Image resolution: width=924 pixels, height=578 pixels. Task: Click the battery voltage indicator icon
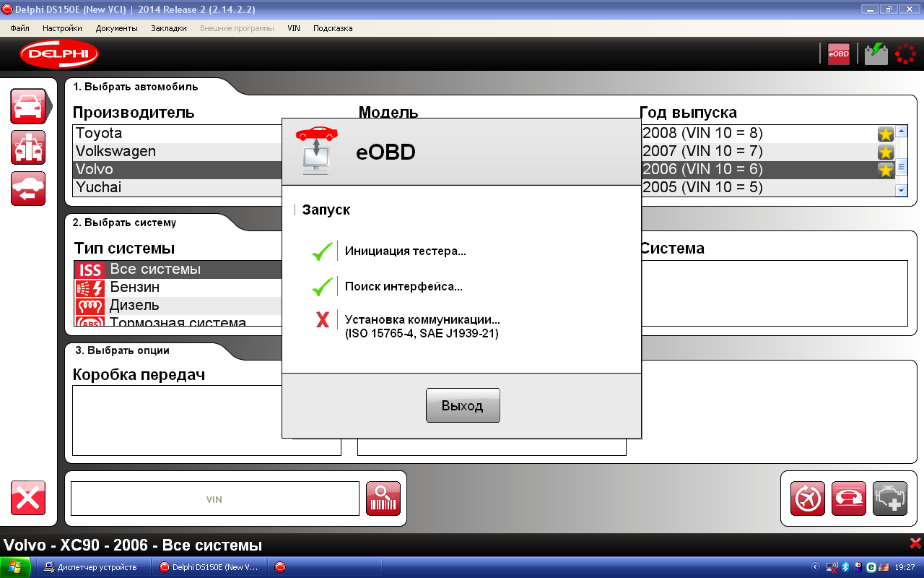click(876, 54)
